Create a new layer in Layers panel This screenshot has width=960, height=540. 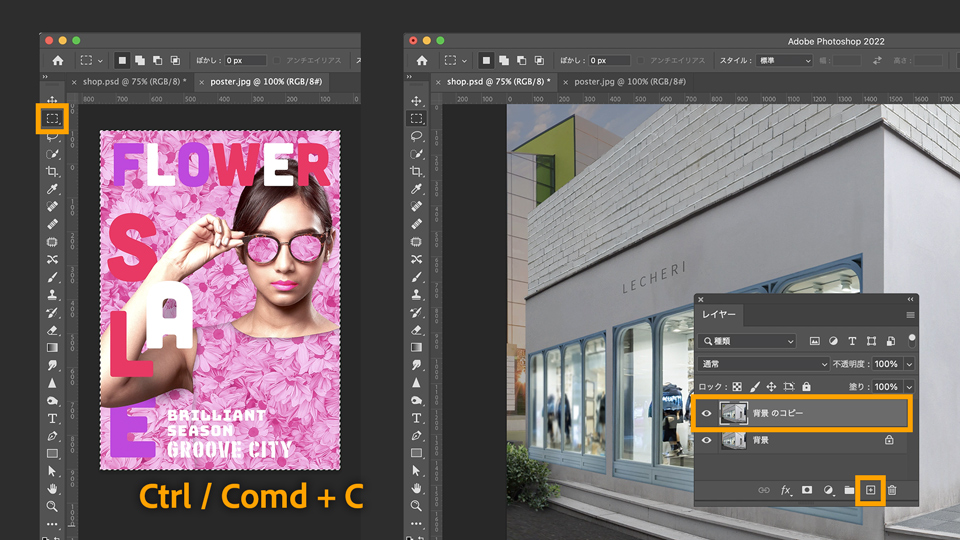coord(870,490)
